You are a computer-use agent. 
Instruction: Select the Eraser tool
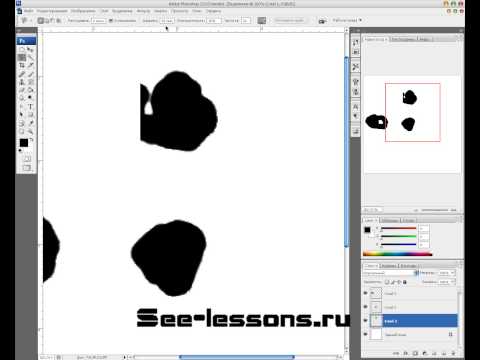pos(22,90)
